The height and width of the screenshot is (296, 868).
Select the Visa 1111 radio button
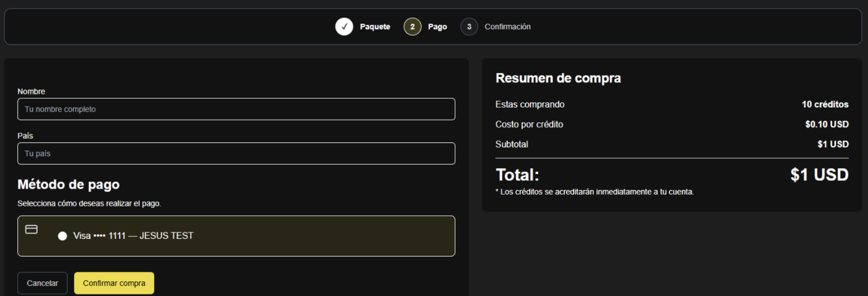pyautogui.click(x=63, y=236)
